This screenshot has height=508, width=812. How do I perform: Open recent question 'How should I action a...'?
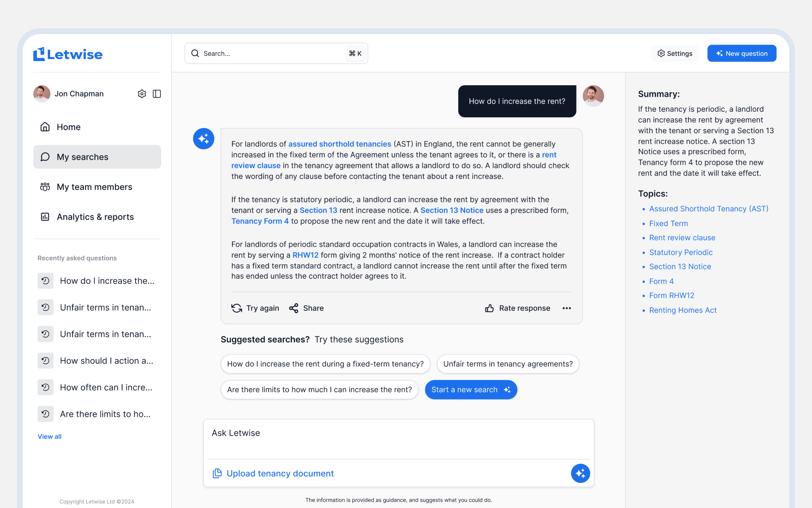tap(107, 361)
